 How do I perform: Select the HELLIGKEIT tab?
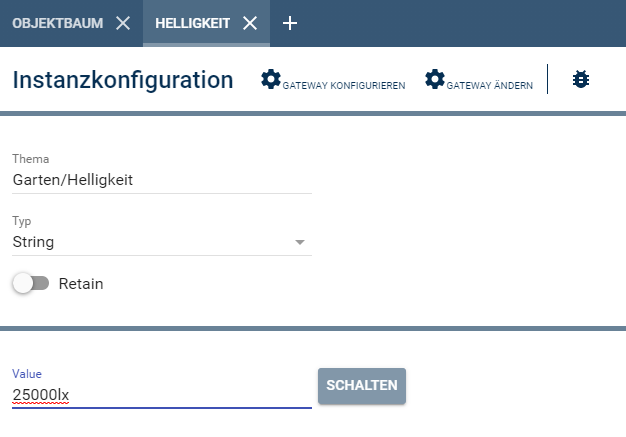tap(192, 23)
